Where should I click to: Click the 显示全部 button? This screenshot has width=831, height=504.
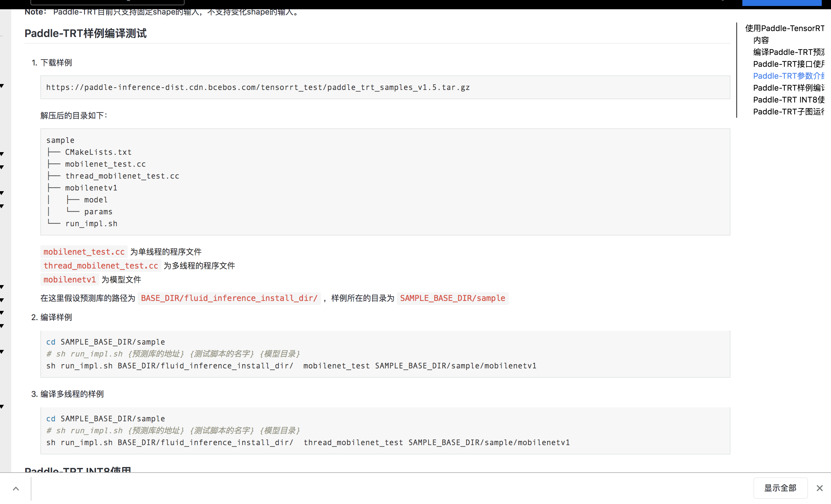(x=780, y=488)
